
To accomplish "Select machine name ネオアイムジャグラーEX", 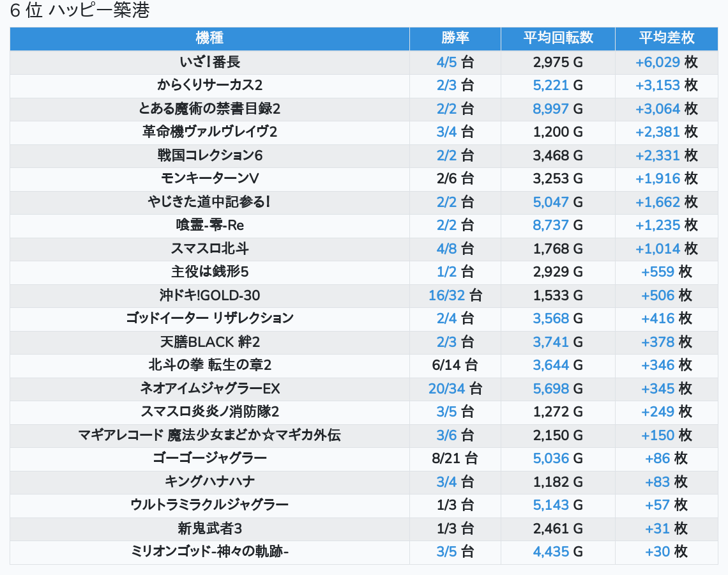I will coord(209,388).
